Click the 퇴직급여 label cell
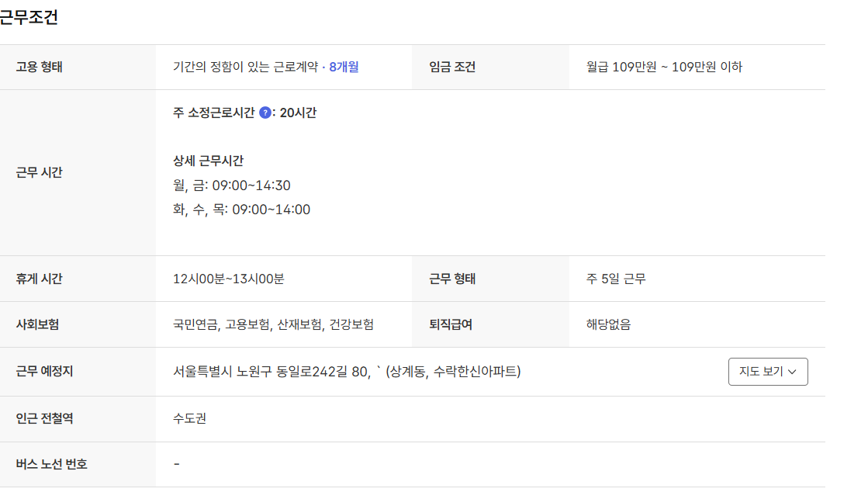 pos(451,324)
